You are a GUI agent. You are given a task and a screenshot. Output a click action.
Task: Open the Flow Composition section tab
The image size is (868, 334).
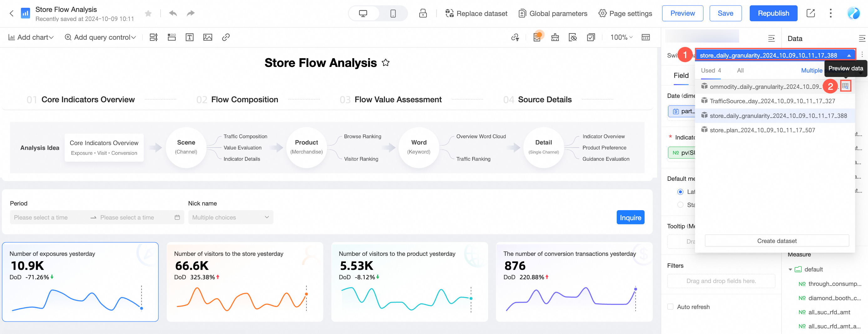pyautogui.click(x=244, y=100)
